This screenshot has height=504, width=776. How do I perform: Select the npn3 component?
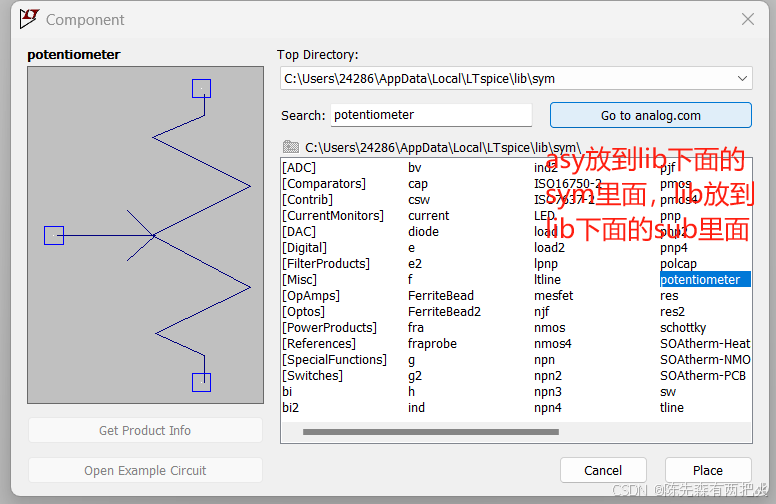click(548, 392)
